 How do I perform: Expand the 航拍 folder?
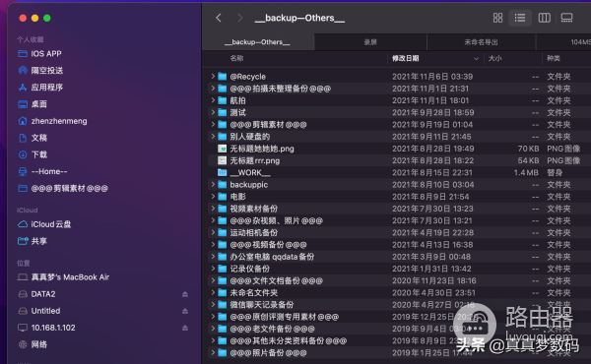click(x=213, y=100)
